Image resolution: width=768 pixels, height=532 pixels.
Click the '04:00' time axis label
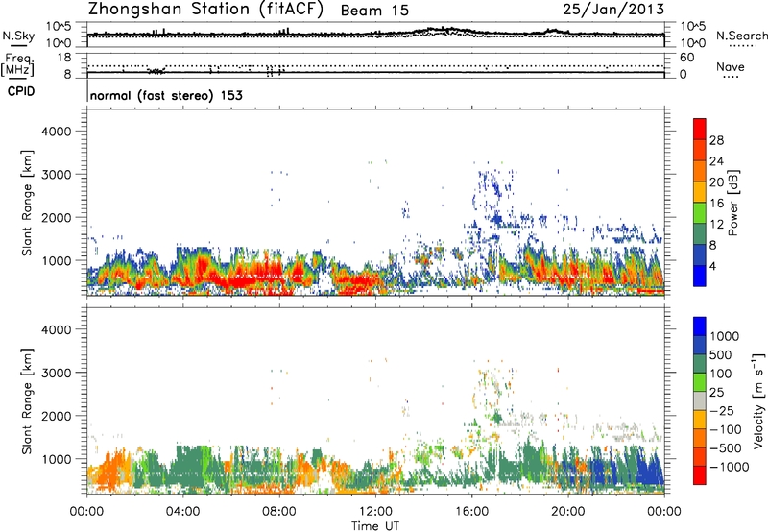click(x=183, y=512)
